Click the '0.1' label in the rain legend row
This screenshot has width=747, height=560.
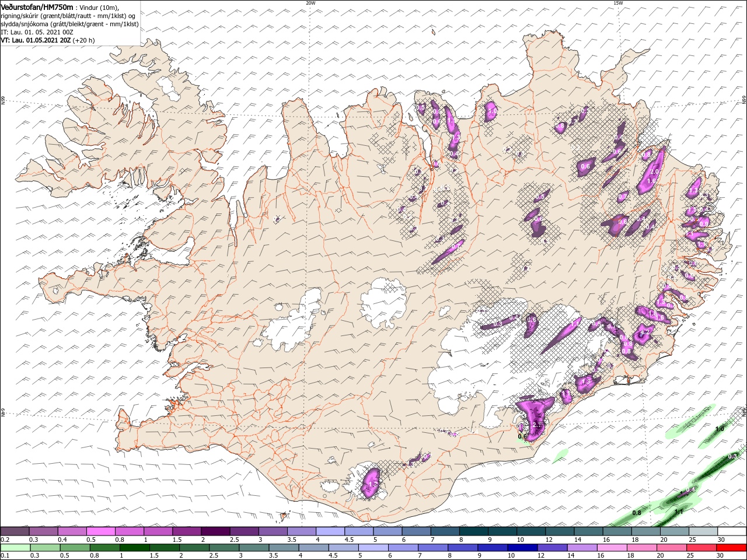pyautogui.click(x=5, y=556)
